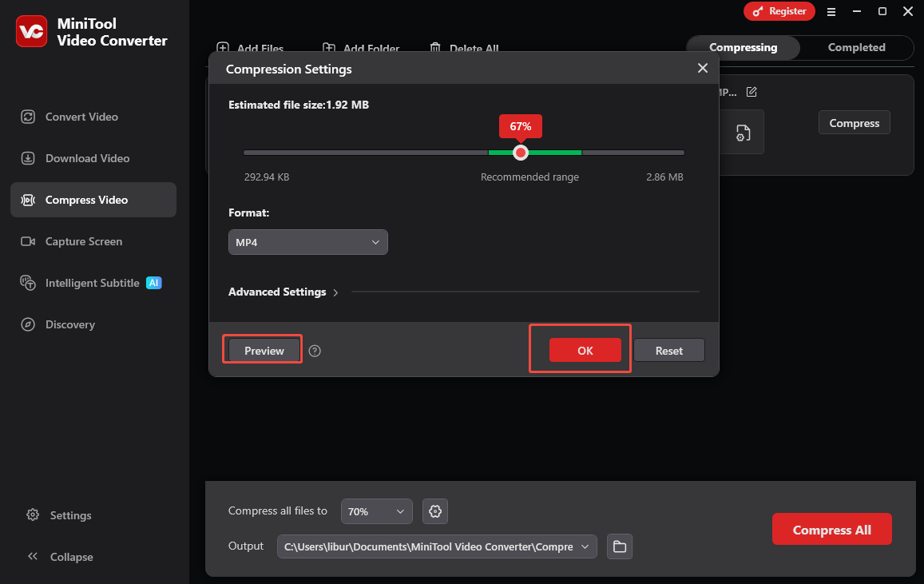Open the help icon next to Preview
This screenshot has width=924, height=584.
[315, 350]
